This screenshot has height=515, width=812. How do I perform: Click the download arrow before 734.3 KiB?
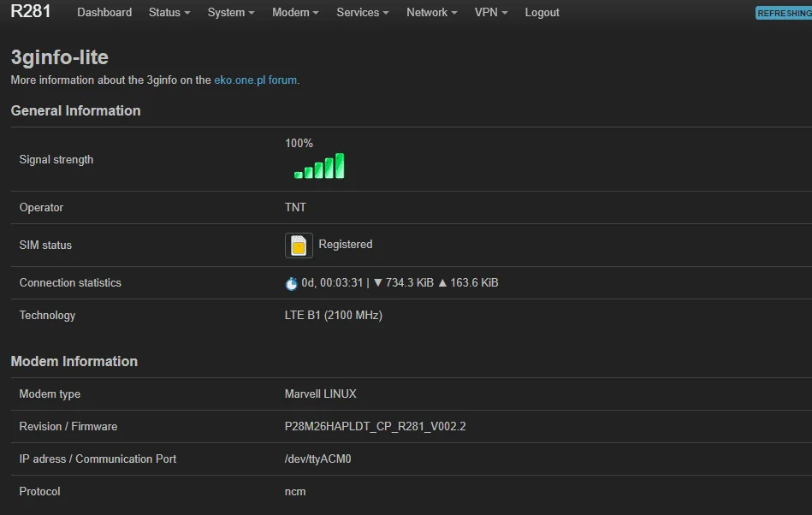click(378, 282)
